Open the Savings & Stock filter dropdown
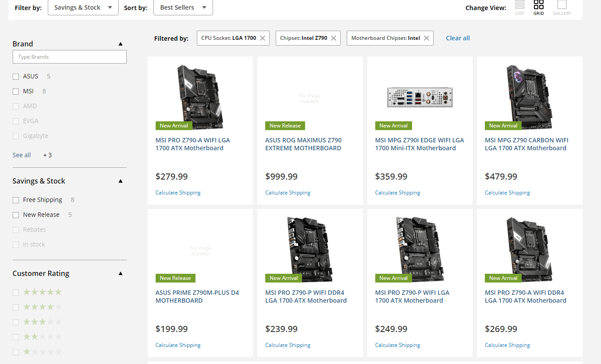This screenshot has height=364, width=601. [83, 7]
